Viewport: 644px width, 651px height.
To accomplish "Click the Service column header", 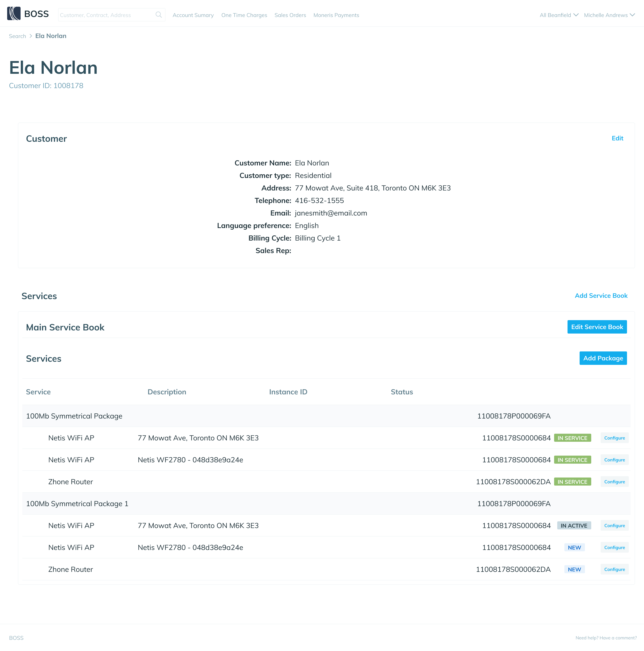I will (x=38, y=392).
